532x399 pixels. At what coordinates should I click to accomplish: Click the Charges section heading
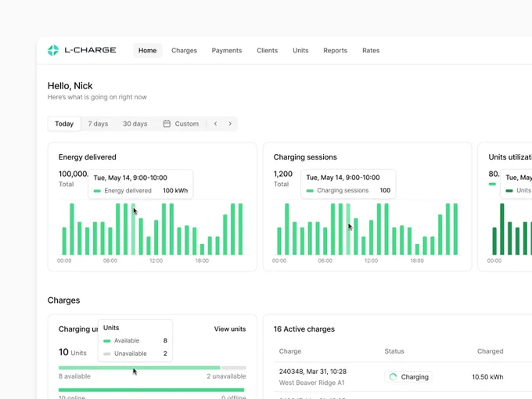[64, 300]
